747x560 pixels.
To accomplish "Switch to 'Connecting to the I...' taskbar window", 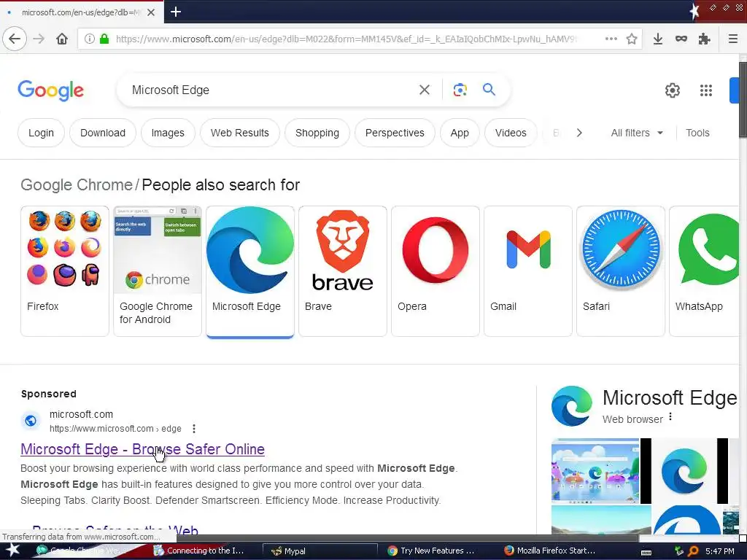I will coord(200,551).
